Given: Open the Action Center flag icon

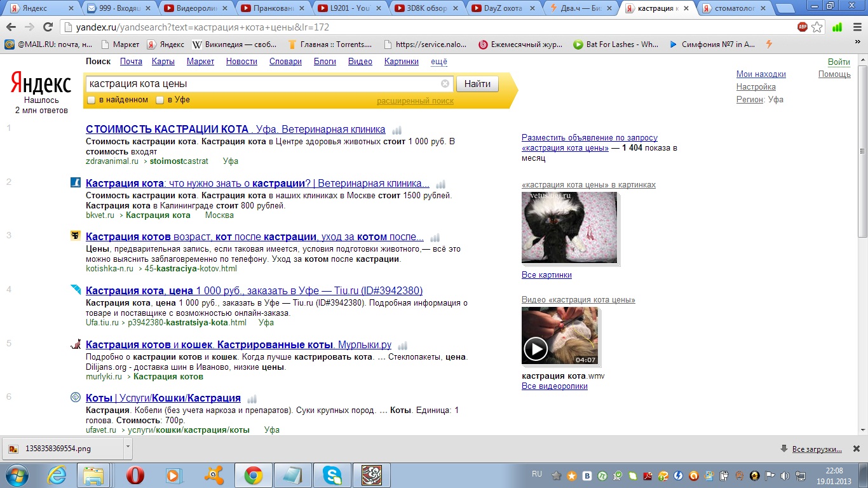Looking at the screenshot, I should 769,475.
